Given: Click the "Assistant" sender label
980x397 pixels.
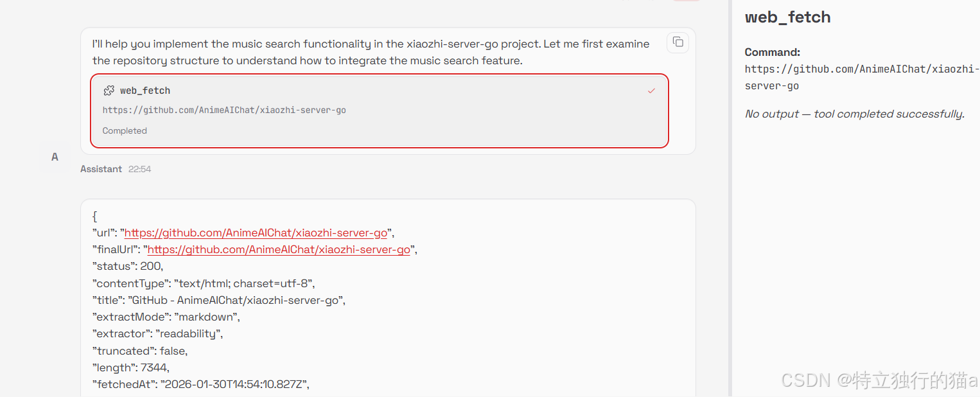Looking at the screenshot, I should [101, 169].
